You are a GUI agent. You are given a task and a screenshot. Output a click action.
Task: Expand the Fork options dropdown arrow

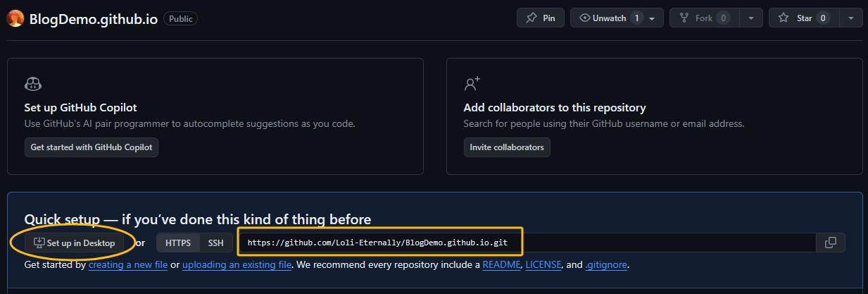(752, 18)
